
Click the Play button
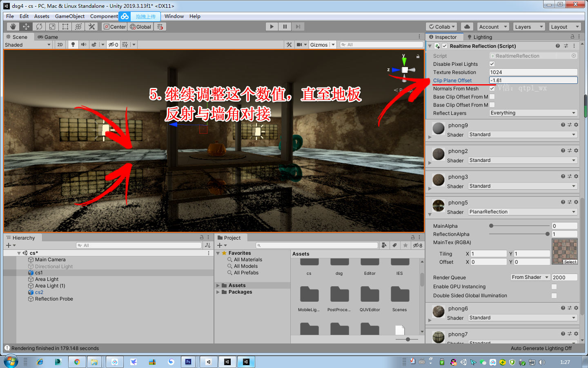point(272,27)
